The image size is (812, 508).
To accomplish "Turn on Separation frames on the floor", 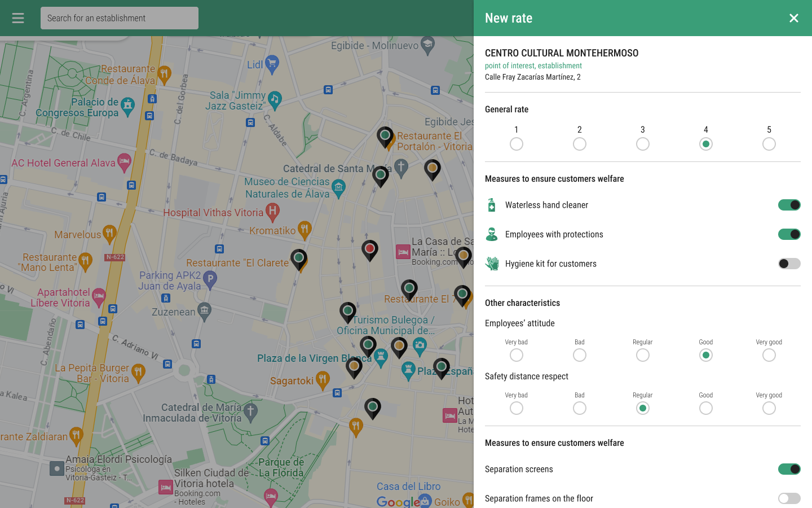I will pyautogui.click(x=789, y=498).
